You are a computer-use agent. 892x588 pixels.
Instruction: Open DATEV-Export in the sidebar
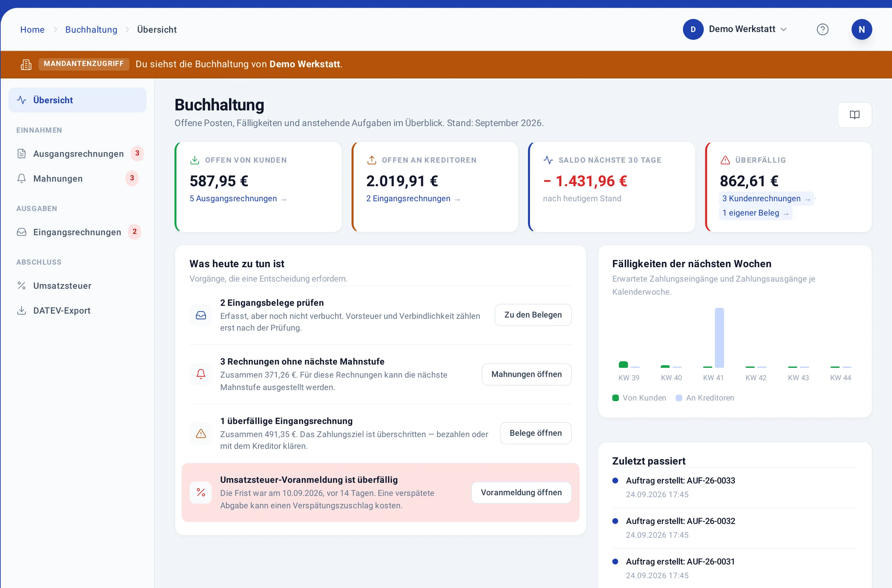77,310
